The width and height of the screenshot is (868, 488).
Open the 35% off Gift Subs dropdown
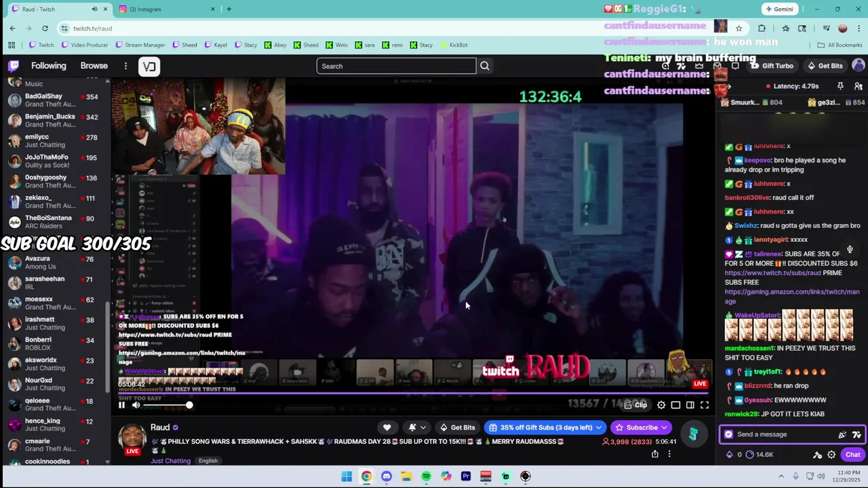[x=545, y=428]
